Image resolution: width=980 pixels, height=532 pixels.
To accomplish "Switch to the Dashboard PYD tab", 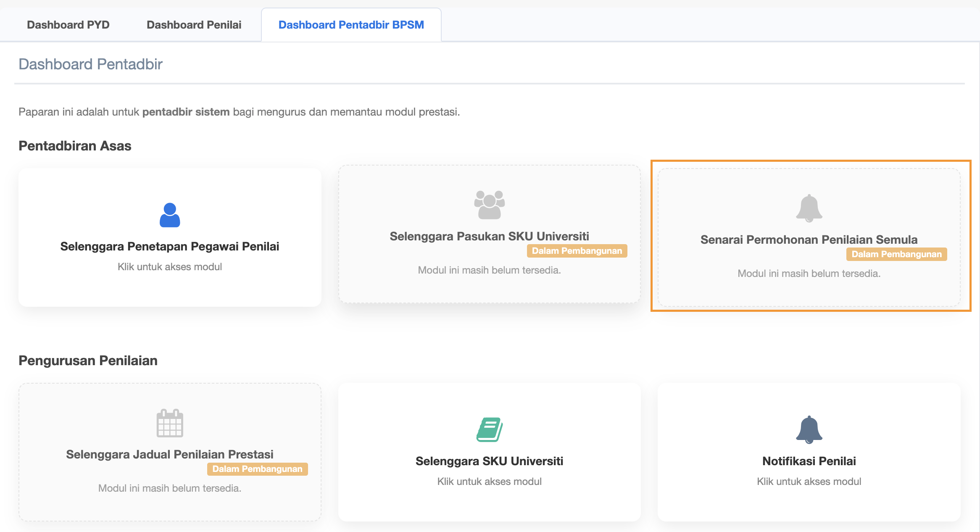I will pyautogui.click(x=68, y=25).
